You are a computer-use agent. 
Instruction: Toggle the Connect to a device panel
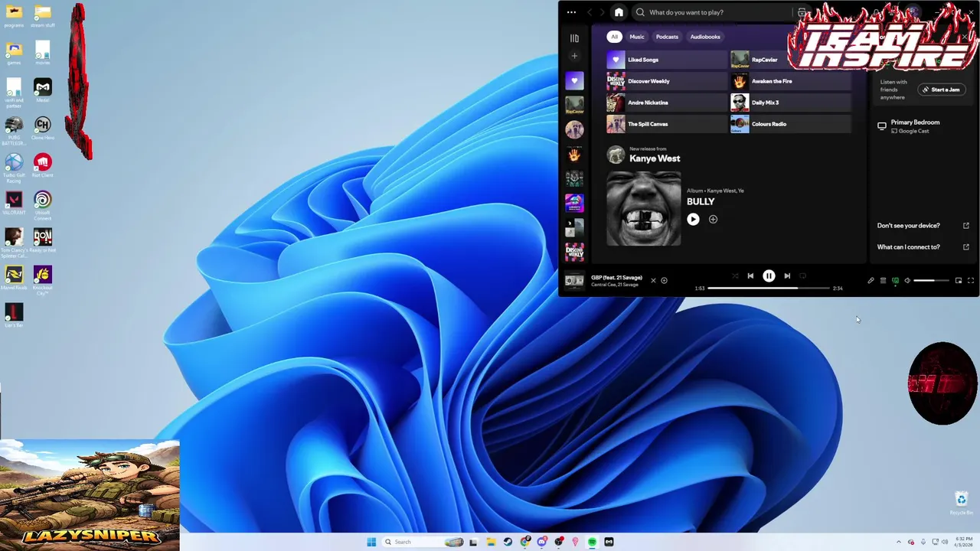895,281
